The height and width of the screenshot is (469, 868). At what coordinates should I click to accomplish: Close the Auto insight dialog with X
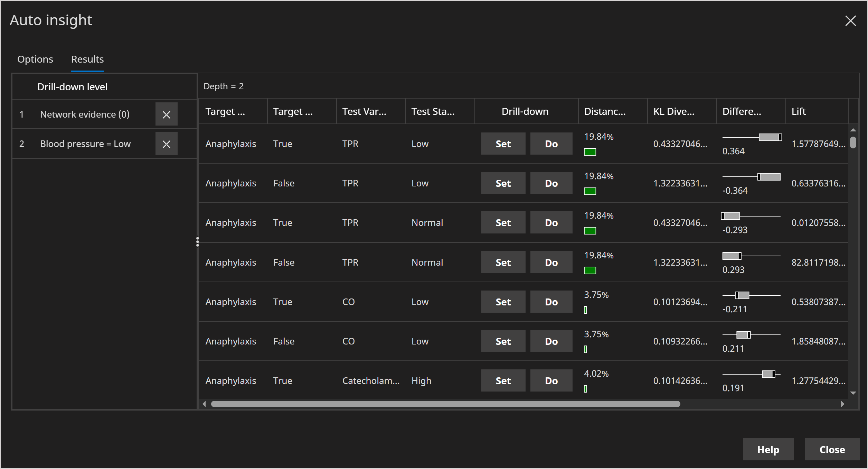(x=850, y=21)
